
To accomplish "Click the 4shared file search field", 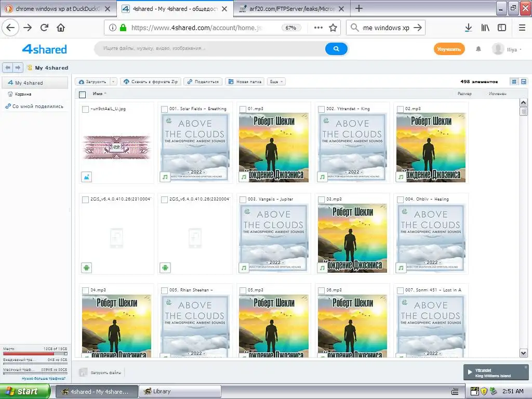I will point(210,48).
